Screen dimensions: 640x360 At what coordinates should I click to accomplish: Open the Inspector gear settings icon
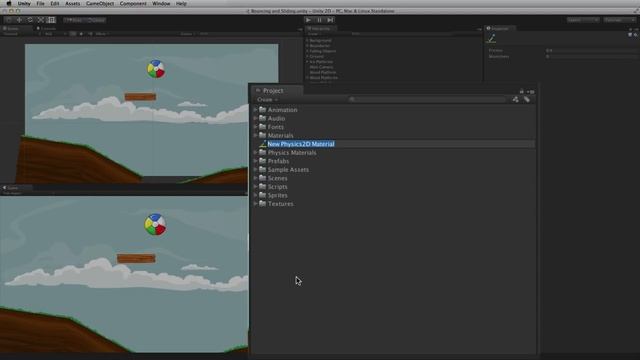635,35
